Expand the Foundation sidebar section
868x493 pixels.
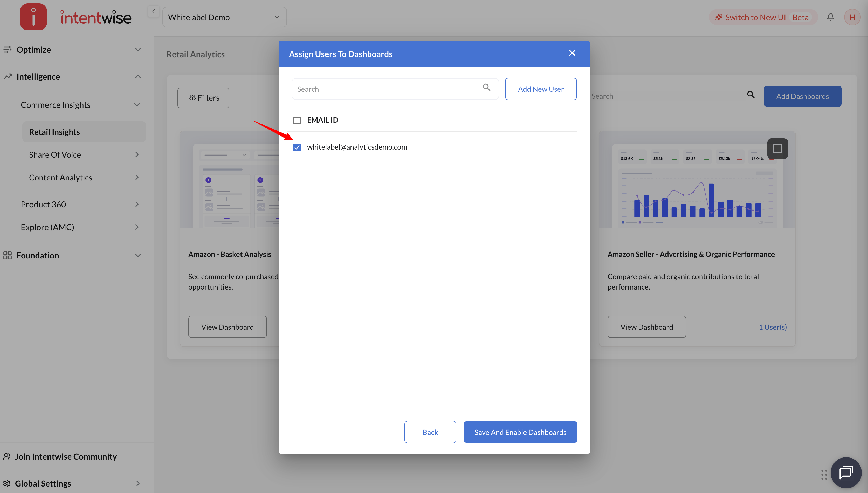pos(72,255)
